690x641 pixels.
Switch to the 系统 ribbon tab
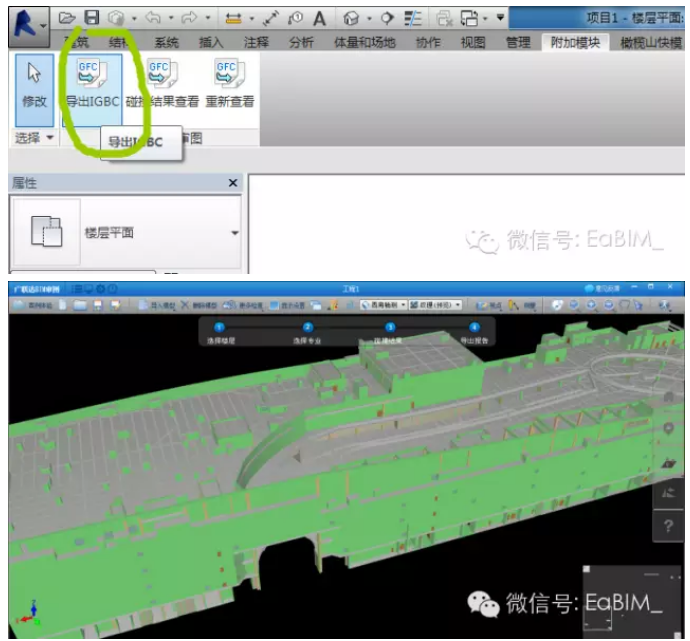tap(167, 43)
